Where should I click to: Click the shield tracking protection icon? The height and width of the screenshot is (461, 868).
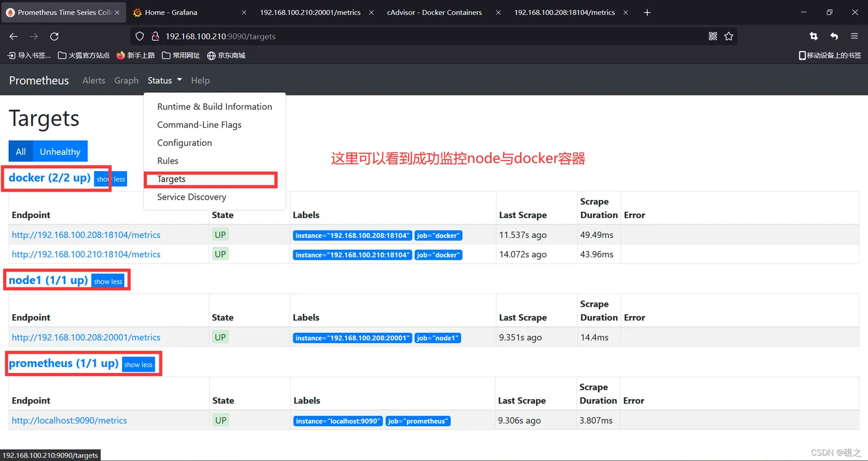pos(139,37)
